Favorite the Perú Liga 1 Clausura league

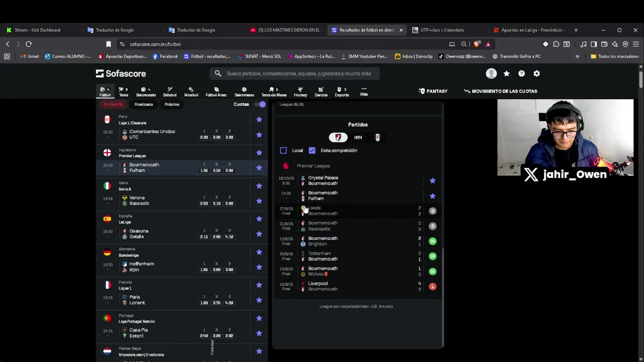click(259, 120)
